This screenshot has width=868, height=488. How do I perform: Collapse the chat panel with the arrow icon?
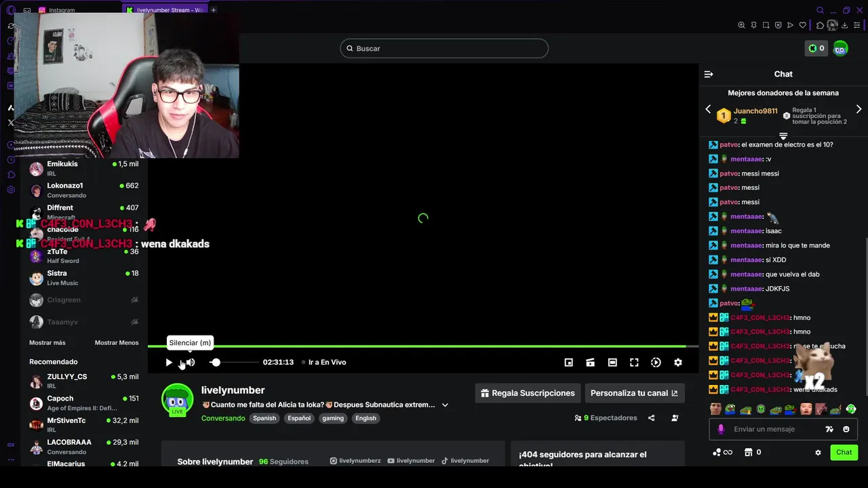coord(709,74)
